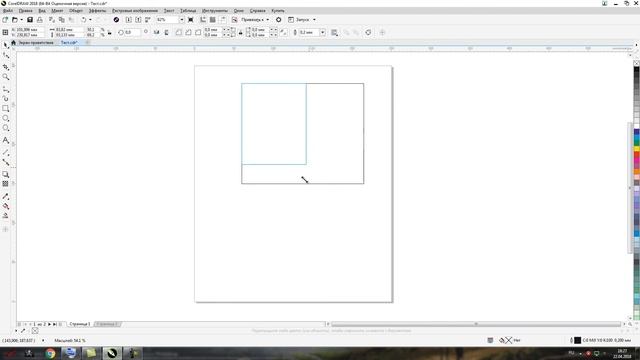The width and height of the screenshot is (640, 360).
Task: Select the Interactive Fill tool
Action: point(6,206)
